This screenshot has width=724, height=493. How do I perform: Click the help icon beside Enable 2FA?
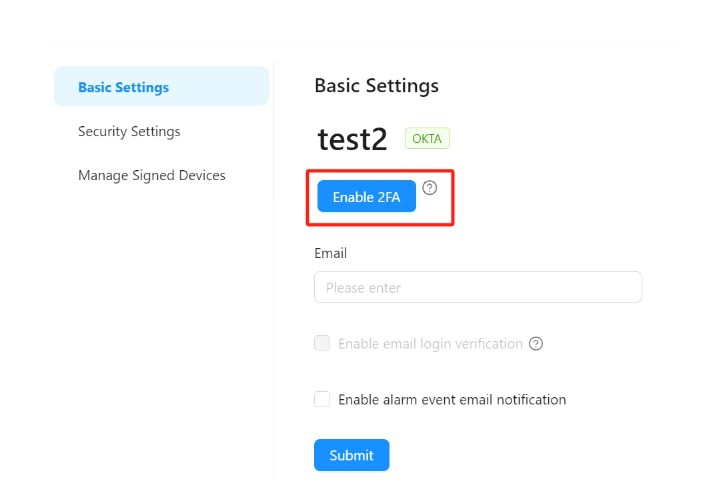coord(430,187)
